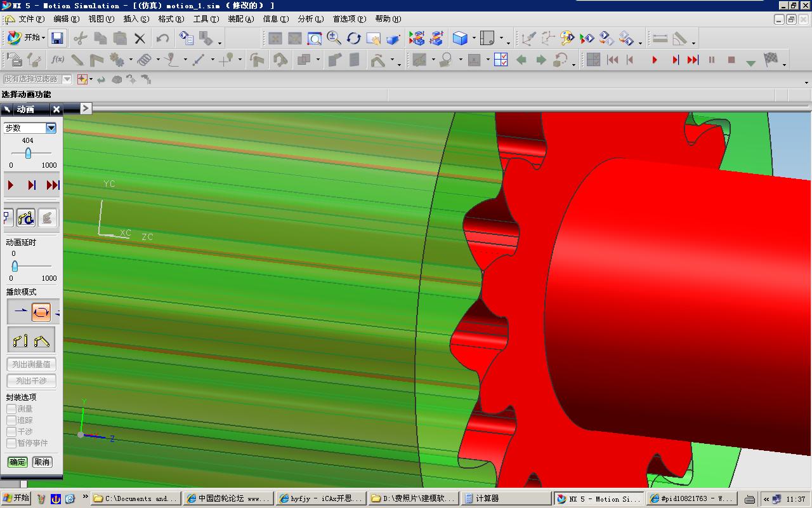The height and width of the screenshot is (508, 812).
Task: Click the panel step-forward button
Action: (32, 185)
